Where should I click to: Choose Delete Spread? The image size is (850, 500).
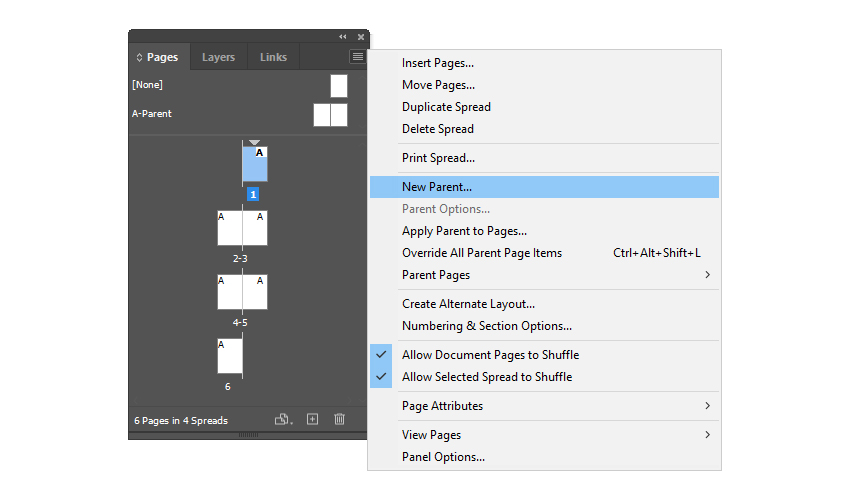[544, 129]
